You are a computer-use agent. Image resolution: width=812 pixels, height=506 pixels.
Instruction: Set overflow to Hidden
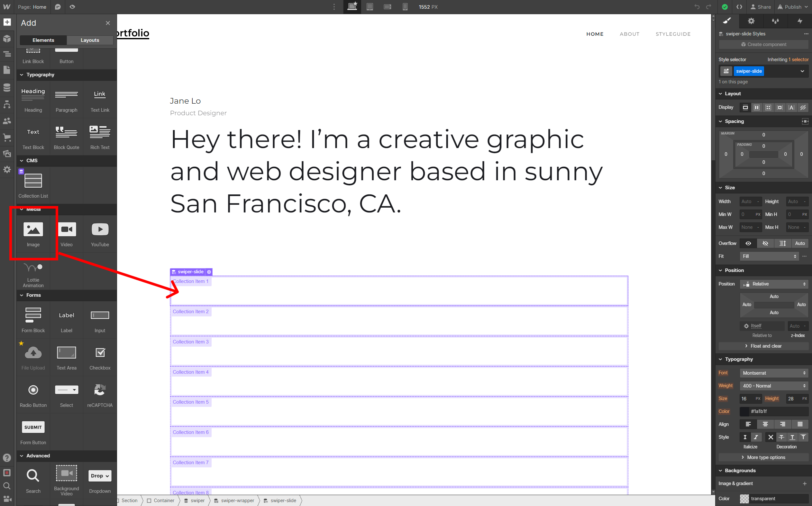pos(765,244)
